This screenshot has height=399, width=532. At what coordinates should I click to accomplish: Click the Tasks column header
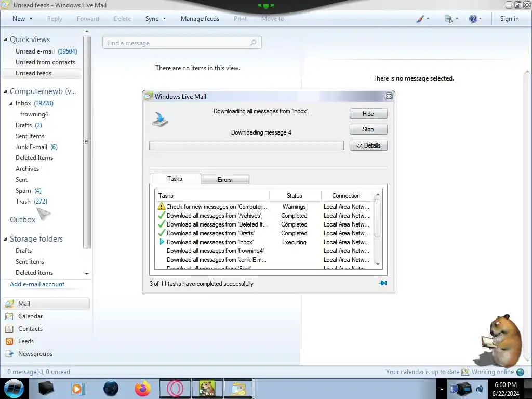click(212, 196)
